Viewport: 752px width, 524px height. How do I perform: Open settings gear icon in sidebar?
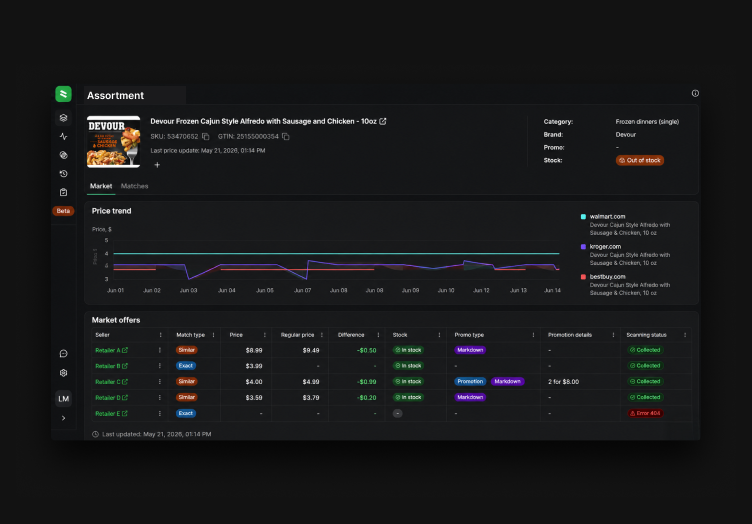click(x=63, y=373)
